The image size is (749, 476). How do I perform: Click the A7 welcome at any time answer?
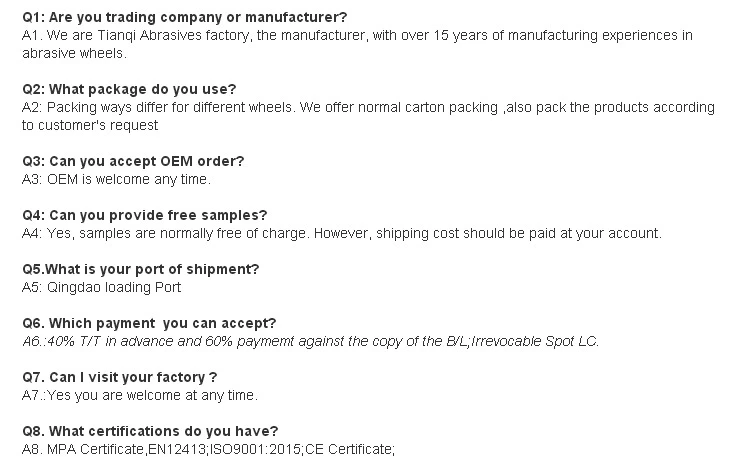(x=140, y=396)
